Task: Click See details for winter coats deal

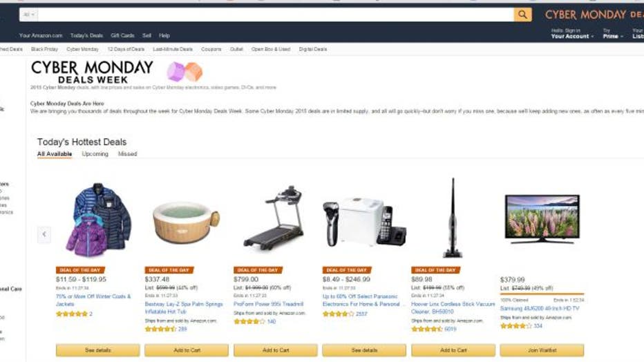Action: click(97, 350)
